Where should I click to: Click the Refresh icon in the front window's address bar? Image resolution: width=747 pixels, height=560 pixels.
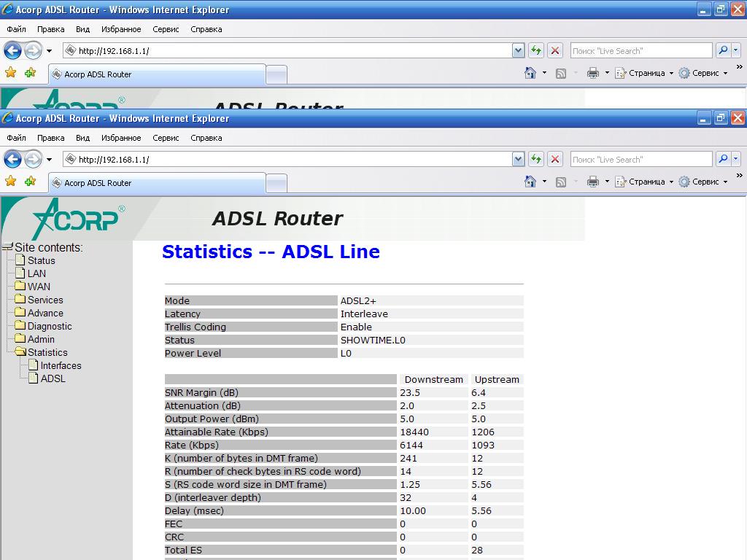tap(536, 159)
